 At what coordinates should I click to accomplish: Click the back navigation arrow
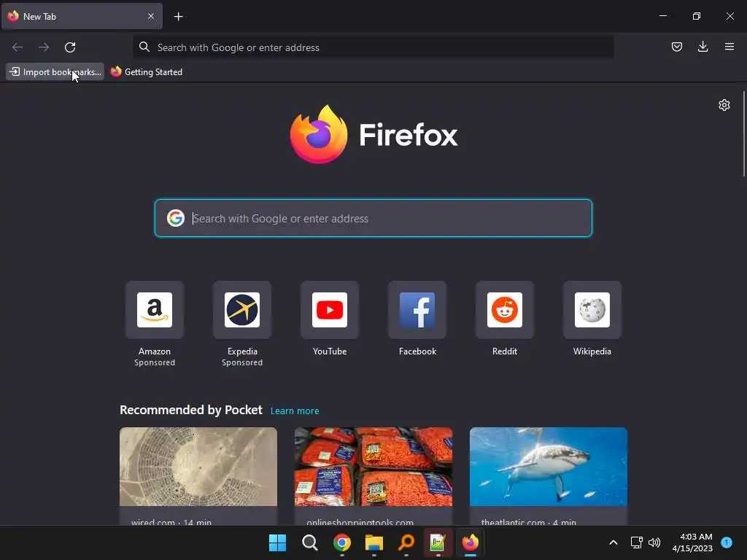[x=18, y=47]
